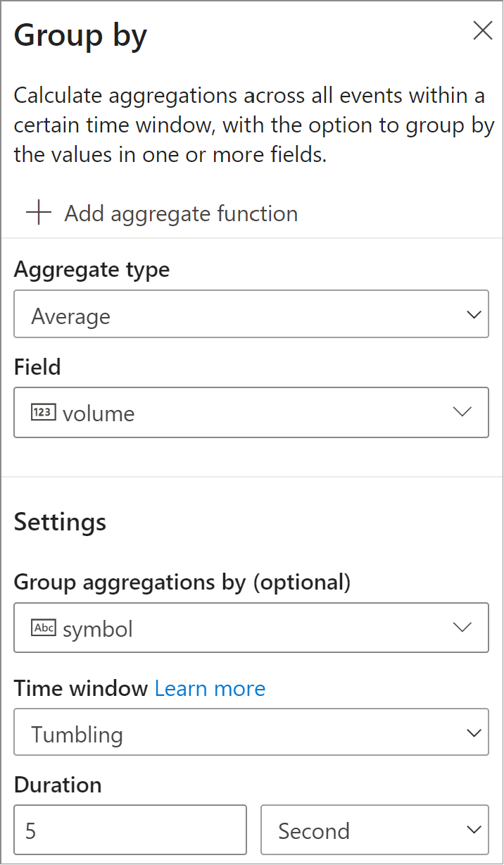Click the plus icon for adding aggregate
The image size is (504, 865).
click(38, 213)
